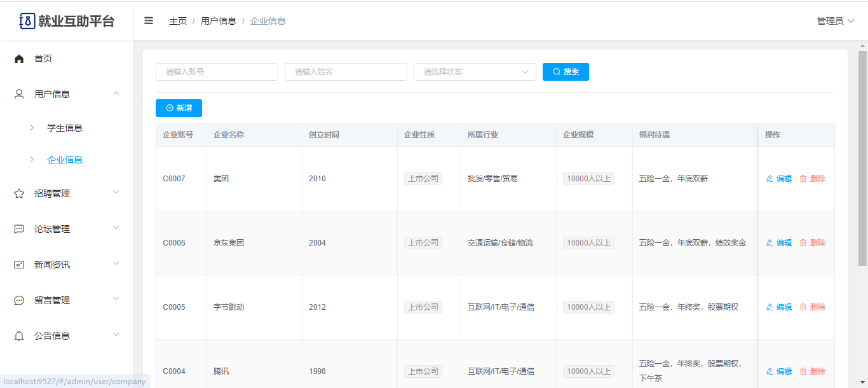Delete the 京东集团 company row
868x388 pixels.
point(812,243)
